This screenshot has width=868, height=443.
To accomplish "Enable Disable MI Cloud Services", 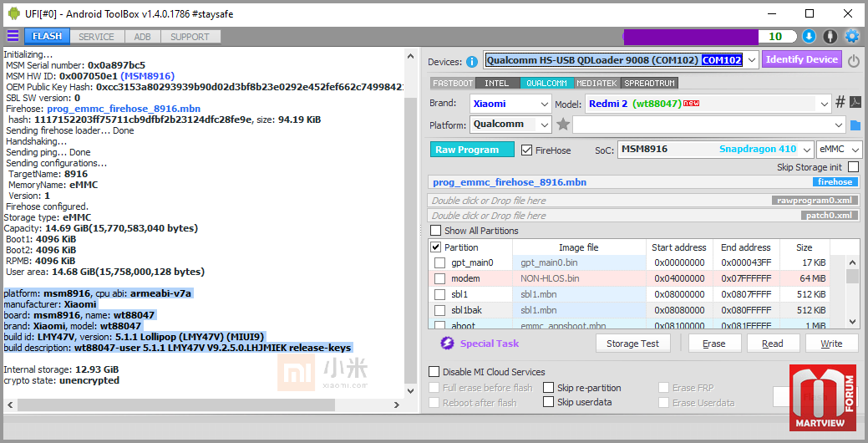I will [x=434, y=372].
